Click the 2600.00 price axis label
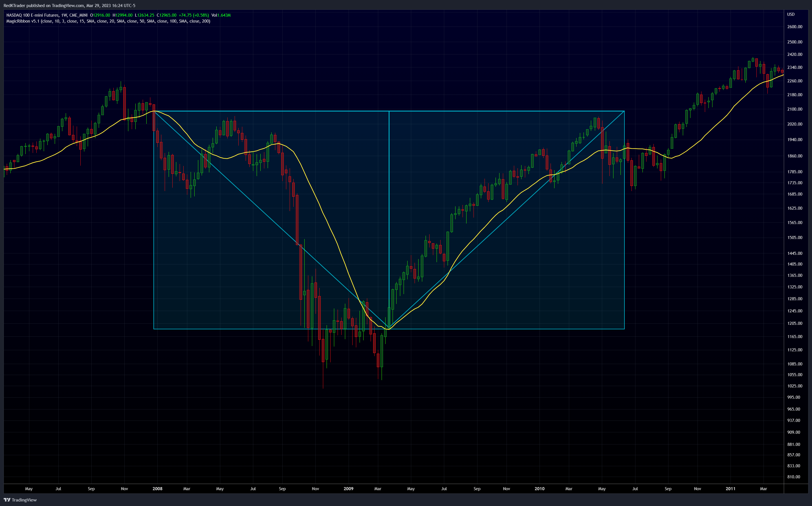Viewport: 812px width, 506px height. (x=795, y=27)
